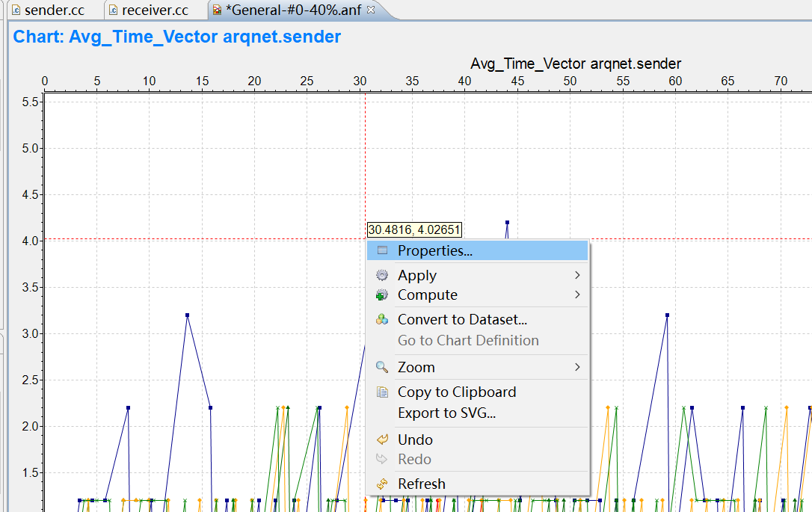Switch to the sender.cc tab
This screenshot has height=512, width=812.
point(55,10)
